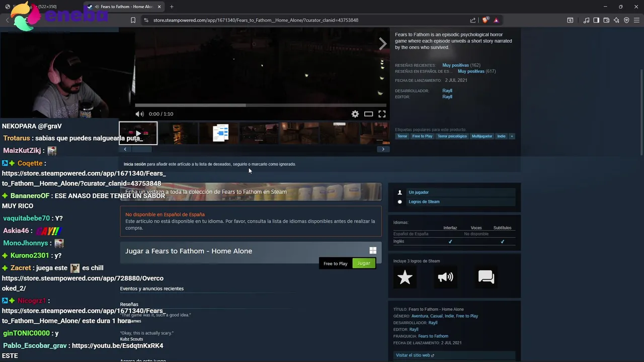Close the Fears to Fathom tab

coord(159,7)
